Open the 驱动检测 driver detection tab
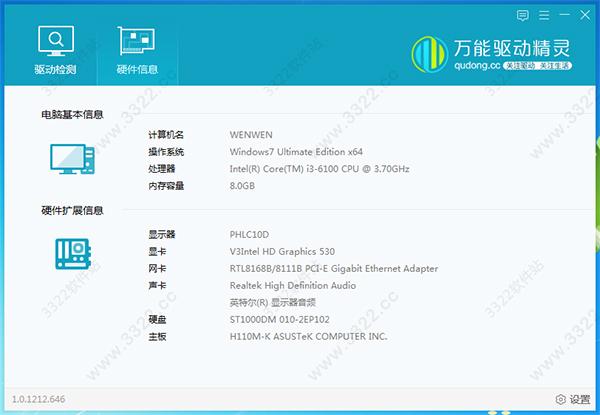 click(55, 50)
